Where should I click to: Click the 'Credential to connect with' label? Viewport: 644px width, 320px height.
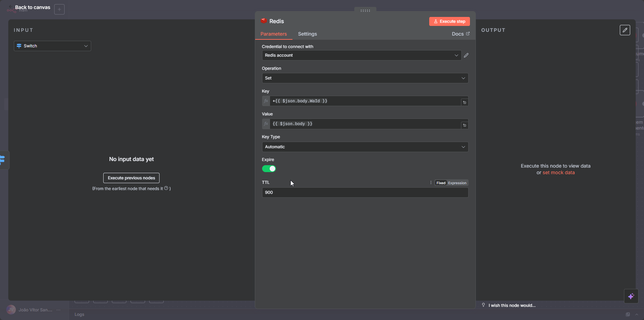click(x=288, y=47)
